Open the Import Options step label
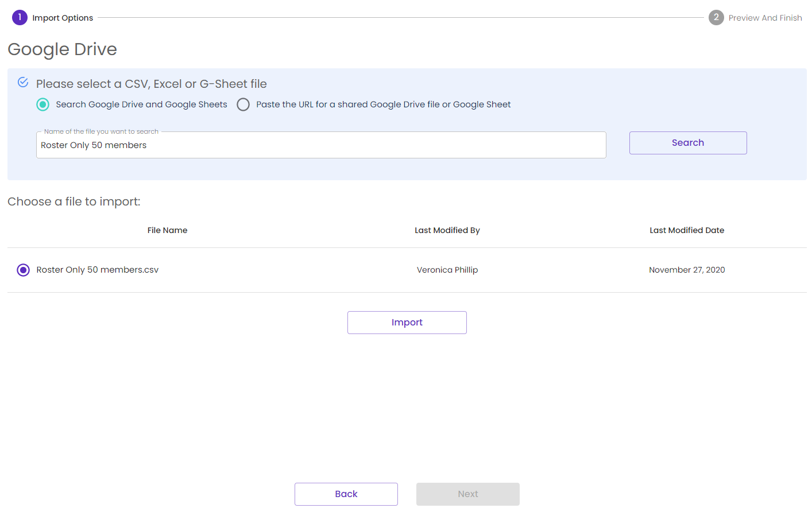812x512 pixels. click(63, 18)
